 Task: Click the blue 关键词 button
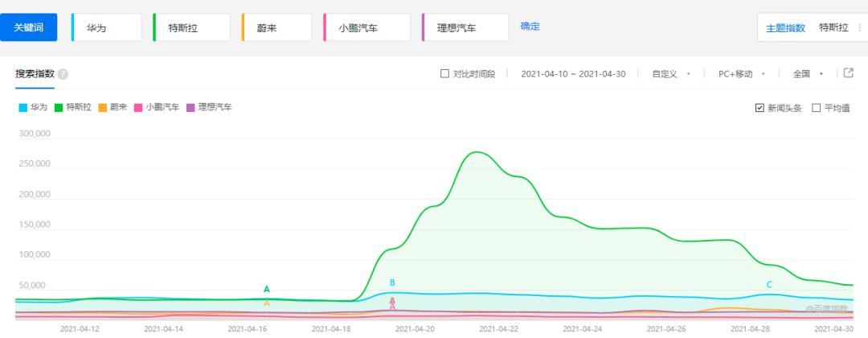[28, 27]
